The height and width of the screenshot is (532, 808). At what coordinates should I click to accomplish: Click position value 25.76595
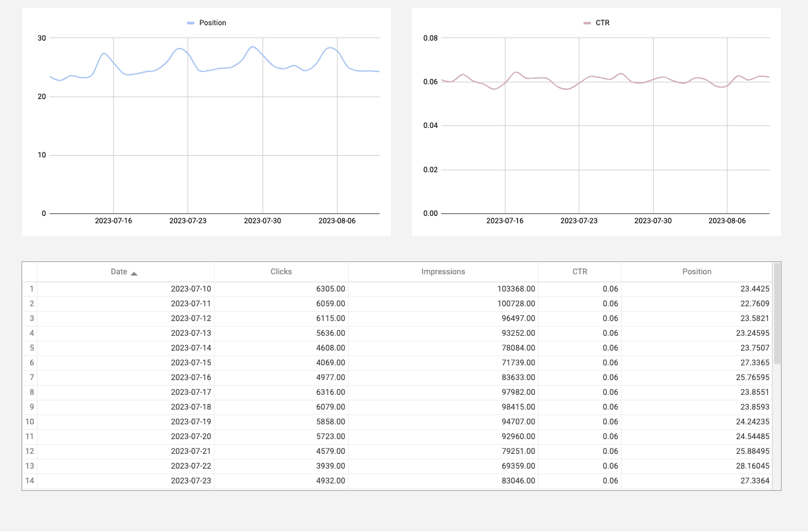pyautogui.click(x=753, y=377)
